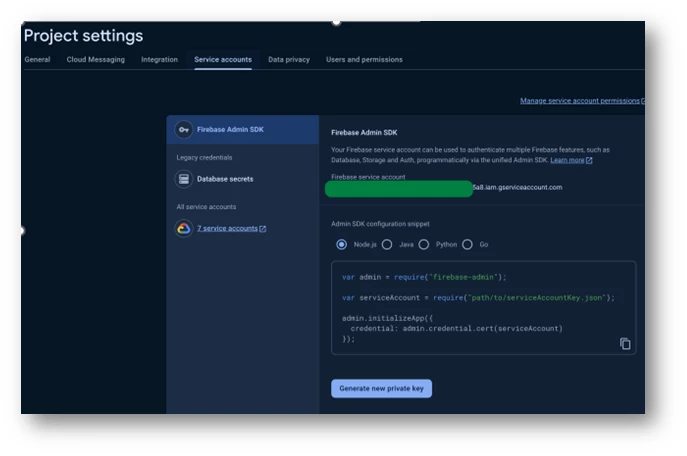Viewport: 687px width, 456px height.
Task: Click the Google Cloud logo icon
Action: point(184,229)
